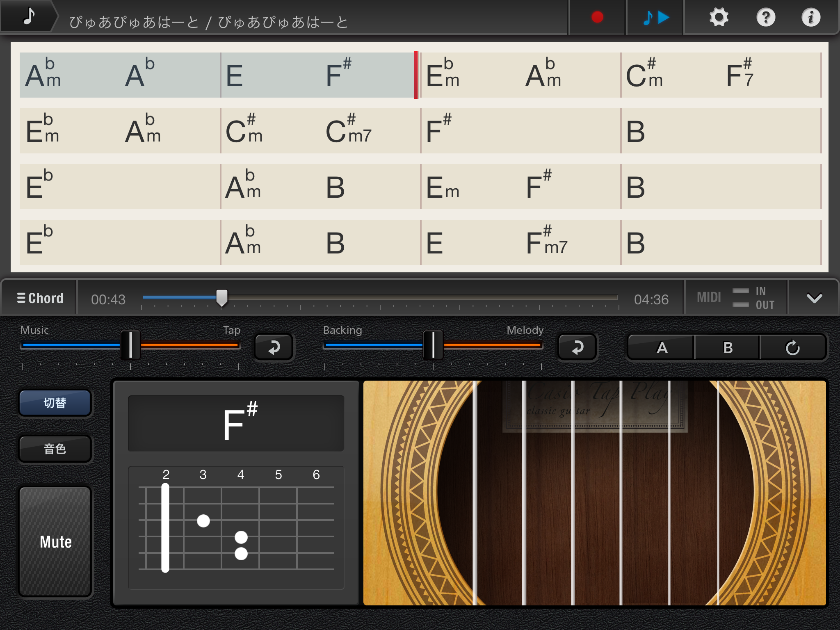
Task: Show app info with the i icon
Action: coord(811,17)
